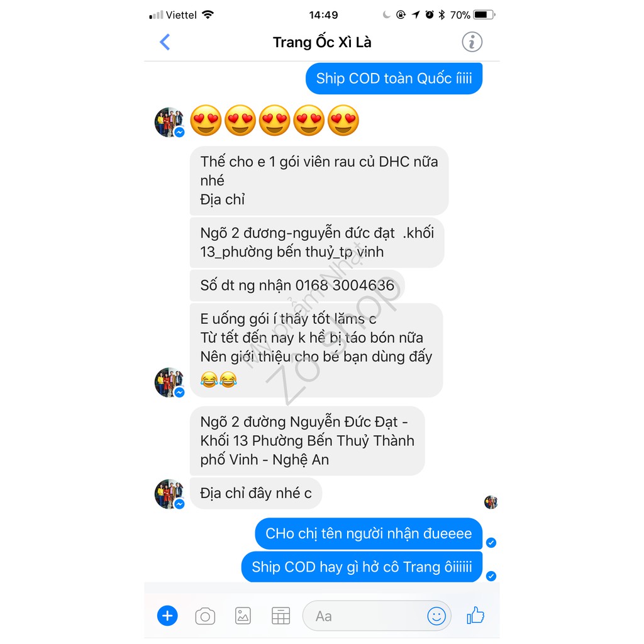Select phone number message 0168 3004636
Image resolution: width=644 pixels, height=644 pixels.
297,285
